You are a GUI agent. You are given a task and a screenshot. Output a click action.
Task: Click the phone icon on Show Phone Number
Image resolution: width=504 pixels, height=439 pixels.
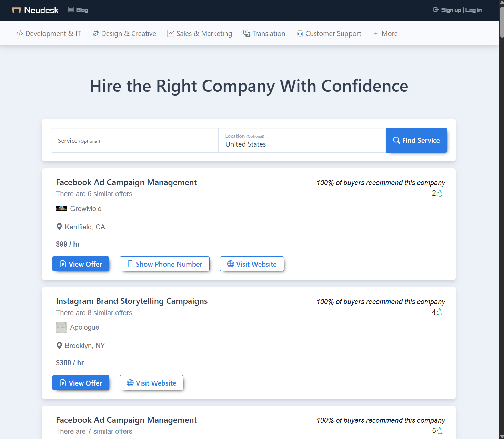[130, 264]
